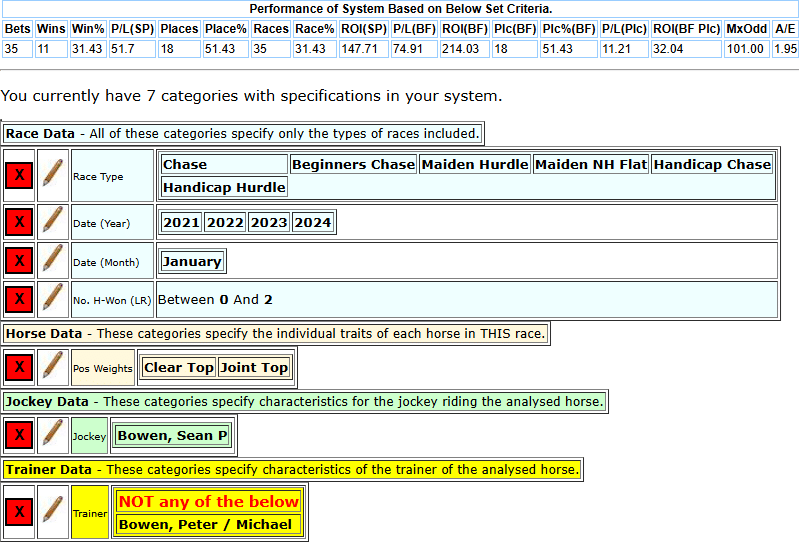Select jockey Bowen, Sean P

coord(172,436)
